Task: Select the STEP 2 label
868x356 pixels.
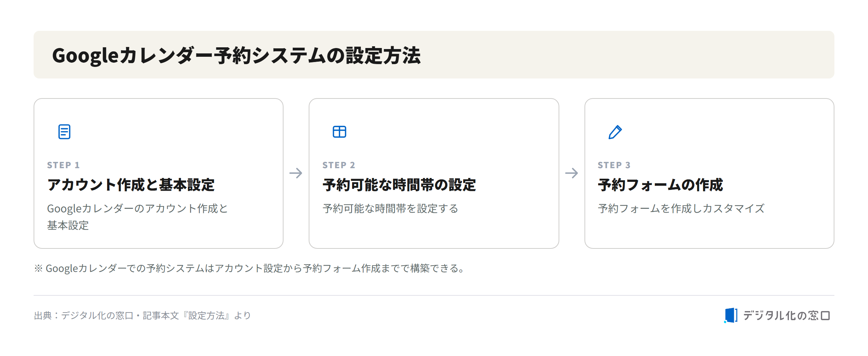Action: coord(339,165)
